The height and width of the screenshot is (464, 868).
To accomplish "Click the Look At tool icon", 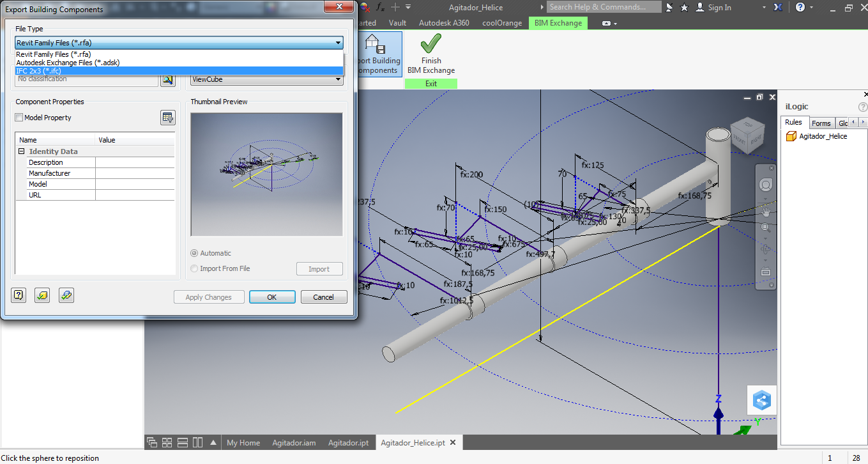I will (765, 272).
